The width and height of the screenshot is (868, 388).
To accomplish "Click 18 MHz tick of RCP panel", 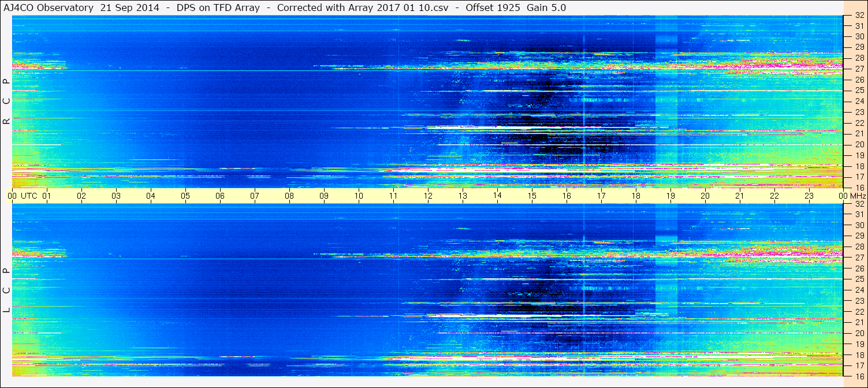I will (x=859, y=166).
